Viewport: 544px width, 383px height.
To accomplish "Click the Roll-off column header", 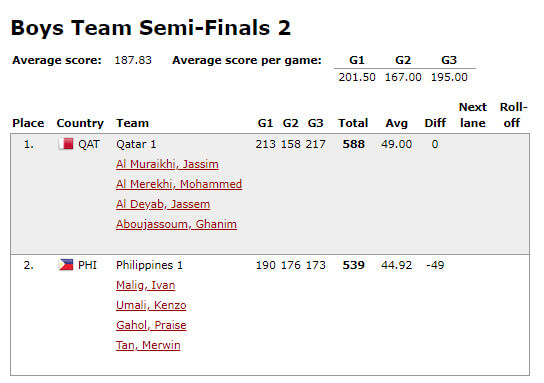I will pyautogui.click(x=513, y=115).
